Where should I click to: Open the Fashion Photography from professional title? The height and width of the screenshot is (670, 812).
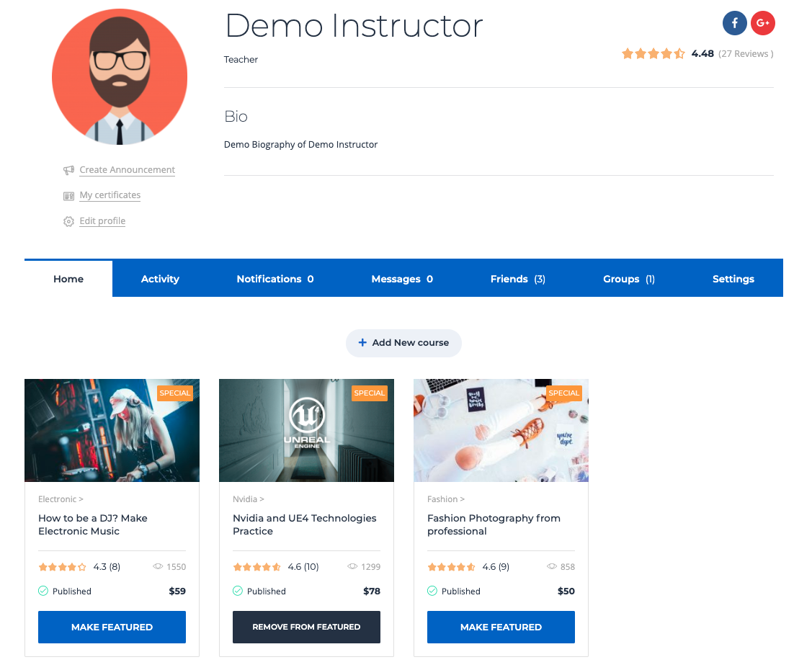tap(494, 524)
